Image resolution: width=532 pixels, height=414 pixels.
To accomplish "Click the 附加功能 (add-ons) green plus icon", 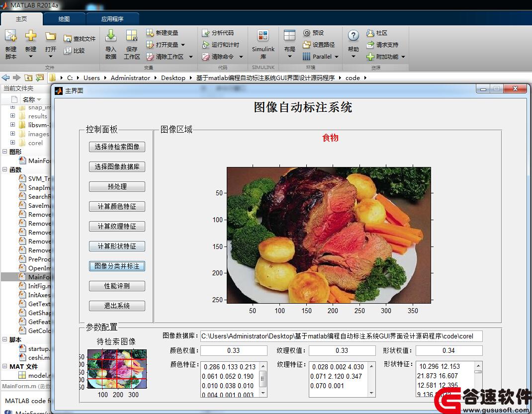I will 370,57.
